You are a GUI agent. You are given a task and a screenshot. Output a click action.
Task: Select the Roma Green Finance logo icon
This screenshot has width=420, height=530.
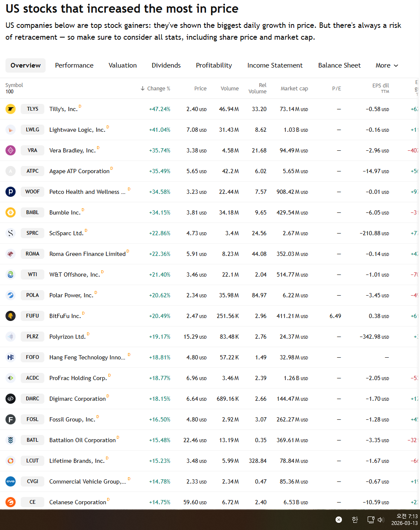[11, 254]
